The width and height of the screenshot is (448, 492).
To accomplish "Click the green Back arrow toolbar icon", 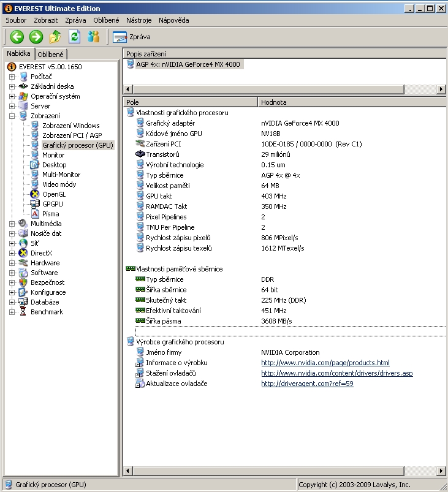I will pyautogui.click(x=17, y=37).
